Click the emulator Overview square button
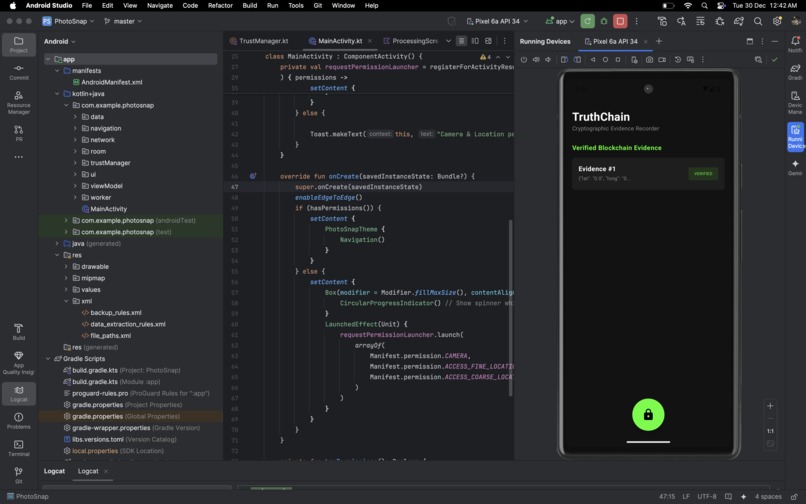806x504 pixels. click(x=618, y=60)
